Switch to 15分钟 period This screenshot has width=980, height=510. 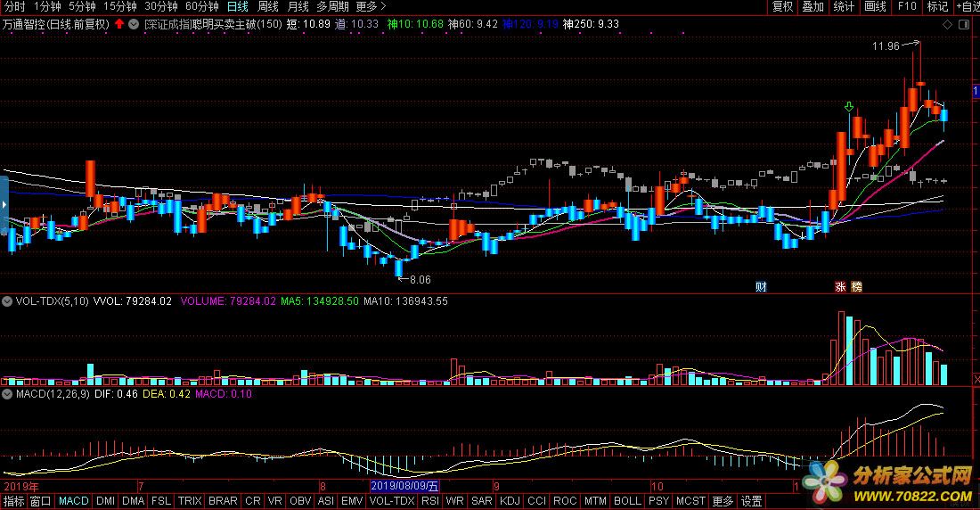120,6
